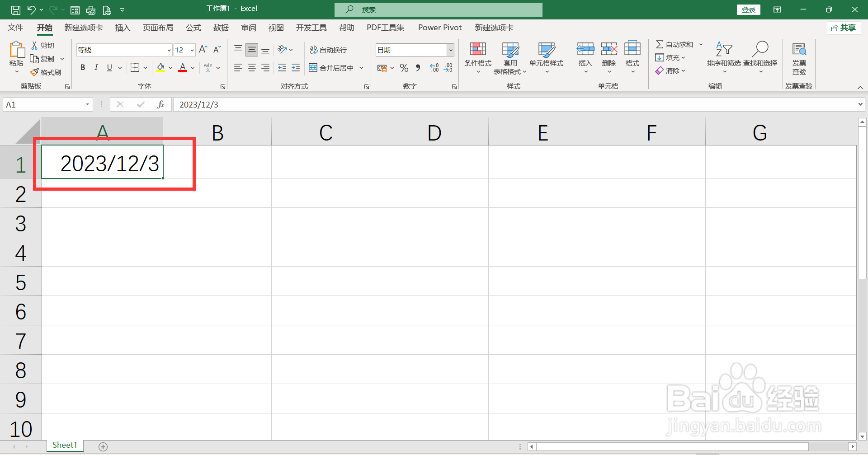The height and width of the screenshot is (455, 868).
Task: Open number format dropdown showing 日期
Action: pos(451,50)
